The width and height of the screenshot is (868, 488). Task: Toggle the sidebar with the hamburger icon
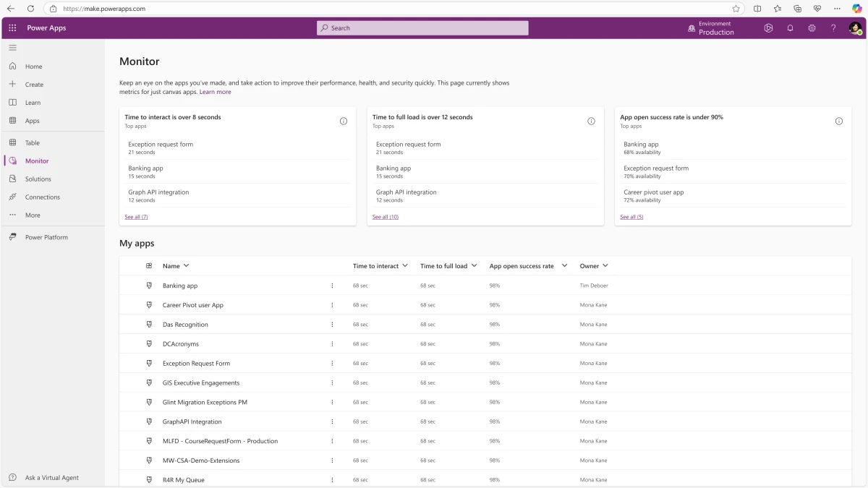pyautogui.click(x=12, y=48)
